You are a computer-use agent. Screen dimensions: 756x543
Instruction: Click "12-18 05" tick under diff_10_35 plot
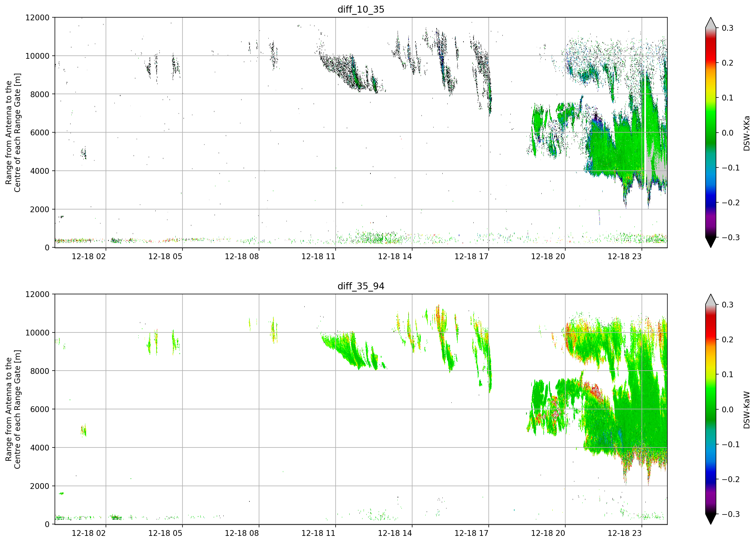tap(165, 256)
